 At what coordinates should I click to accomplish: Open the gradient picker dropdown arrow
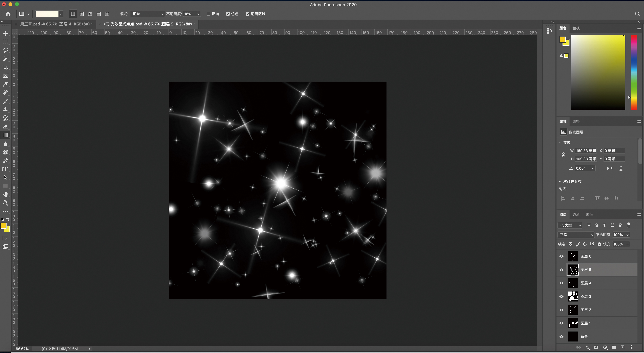click(61, 14)
